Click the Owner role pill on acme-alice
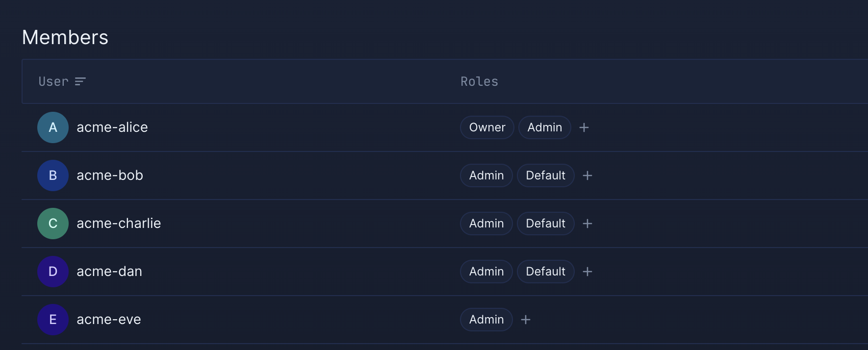868x350 pixels. [486, 127]
